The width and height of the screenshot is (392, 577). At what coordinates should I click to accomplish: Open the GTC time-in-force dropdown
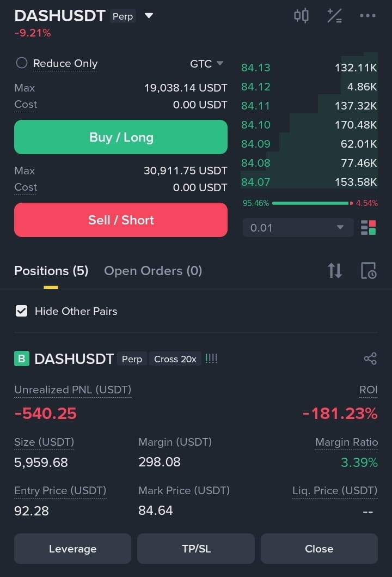click(207, 64)
